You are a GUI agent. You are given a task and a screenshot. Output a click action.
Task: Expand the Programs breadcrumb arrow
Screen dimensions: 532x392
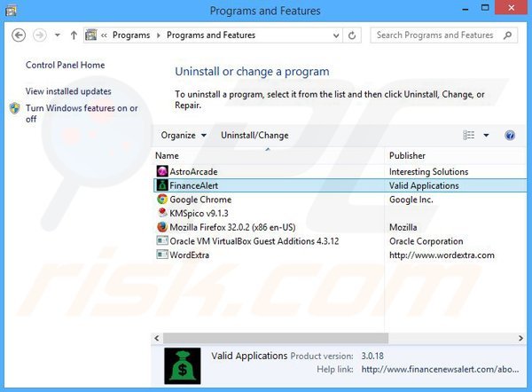pos(159,35)
